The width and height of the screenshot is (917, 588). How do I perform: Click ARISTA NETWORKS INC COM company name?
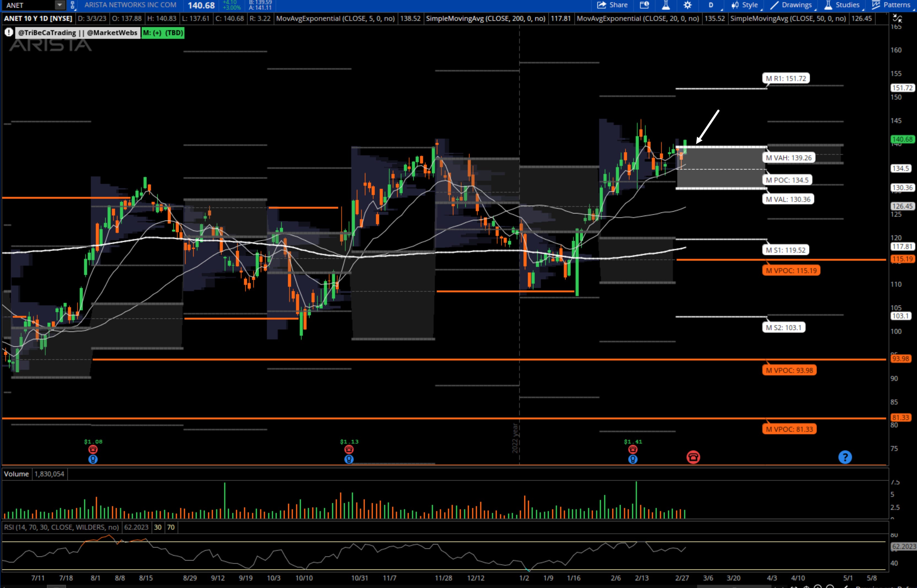(x=130, y=5)
